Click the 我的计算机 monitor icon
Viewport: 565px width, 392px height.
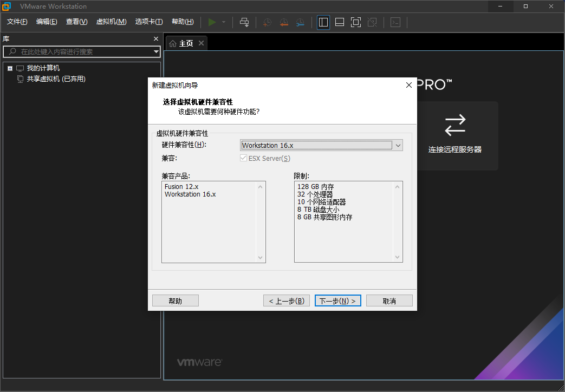pos(20,68)
